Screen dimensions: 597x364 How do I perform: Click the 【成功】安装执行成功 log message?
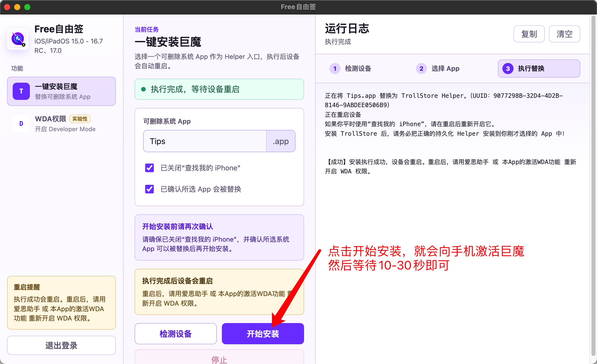451,167
